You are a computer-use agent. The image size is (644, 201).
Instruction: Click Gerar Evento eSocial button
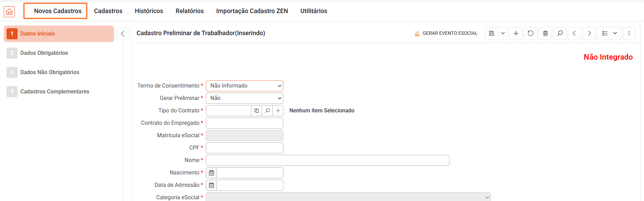446,33
